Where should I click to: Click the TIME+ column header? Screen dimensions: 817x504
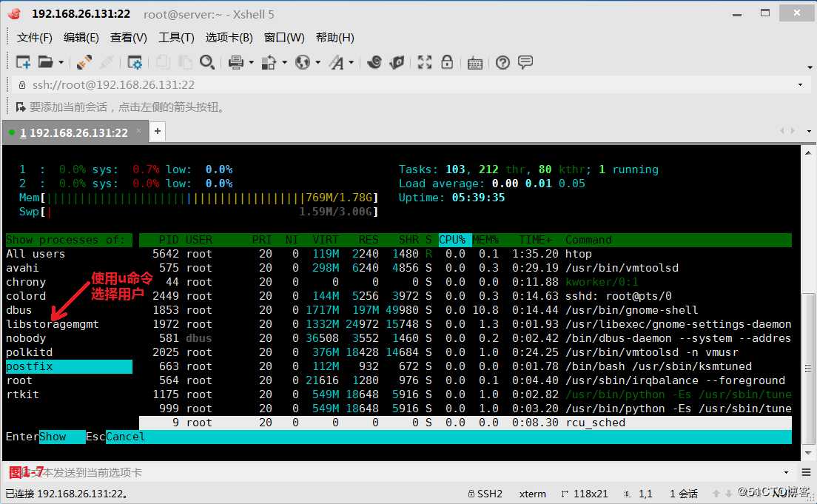(x=535, y=240)
